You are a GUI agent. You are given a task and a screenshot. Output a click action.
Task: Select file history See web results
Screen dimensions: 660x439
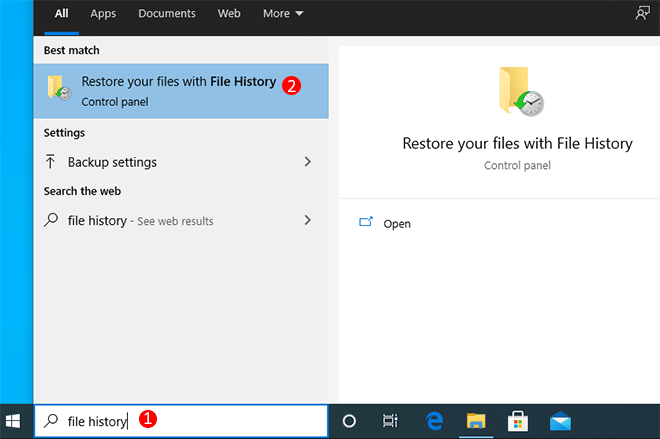(181, 220)
